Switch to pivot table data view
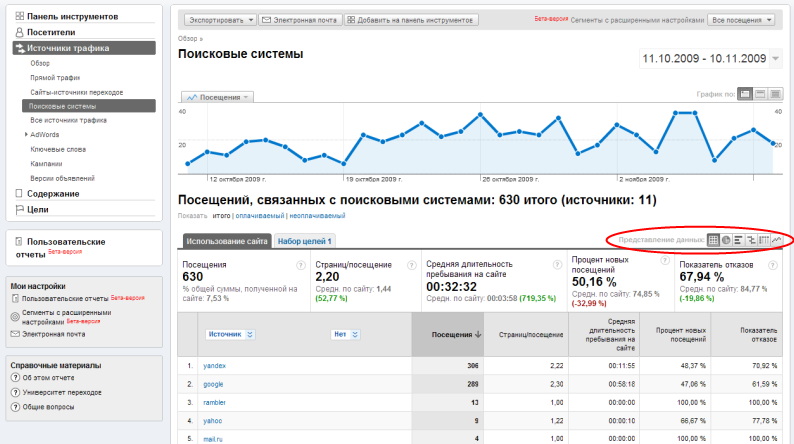The image size is (794, 444). 764,240
